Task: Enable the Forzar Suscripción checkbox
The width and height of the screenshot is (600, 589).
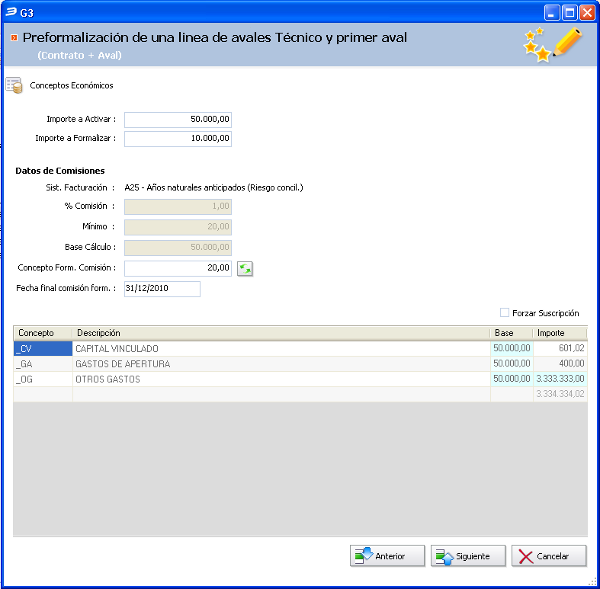Action: 504,313
